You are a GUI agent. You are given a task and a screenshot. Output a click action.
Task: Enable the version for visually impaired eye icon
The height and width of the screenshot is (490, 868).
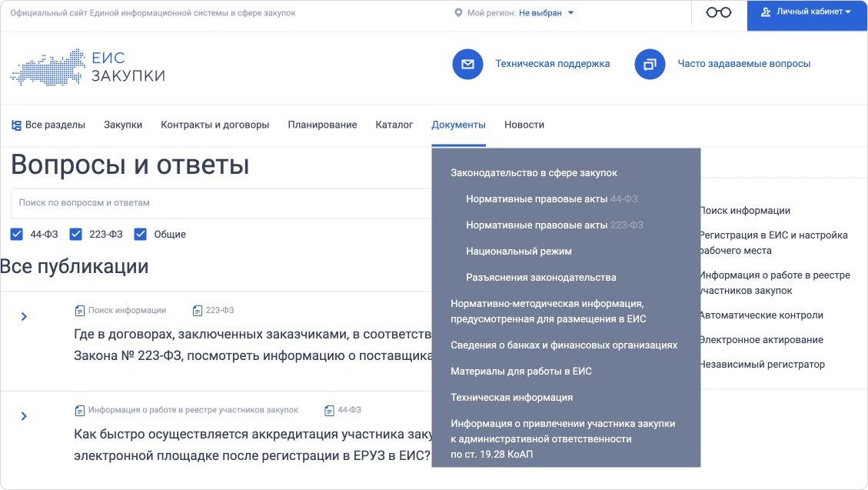point(719,12)
